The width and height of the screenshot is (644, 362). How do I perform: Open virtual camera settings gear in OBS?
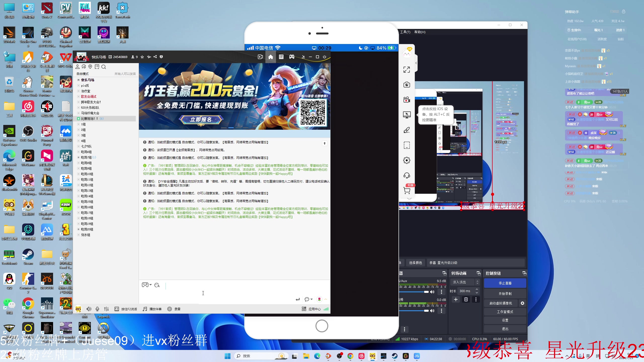(x=522, y=303)
